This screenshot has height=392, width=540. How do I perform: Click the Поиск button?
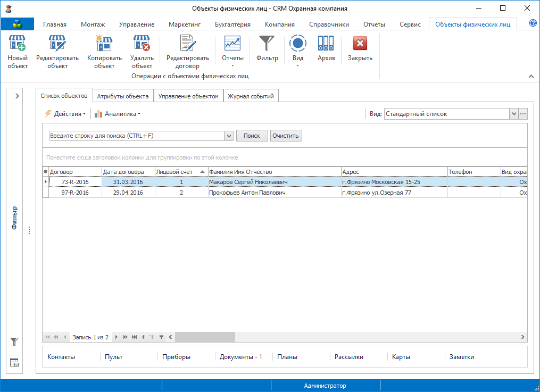coord(252,136)
